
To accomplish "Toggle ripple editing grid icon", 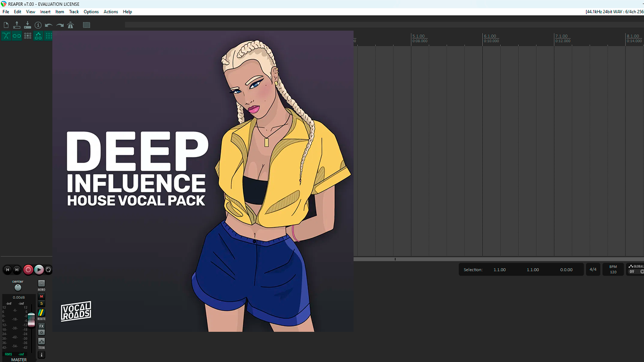I will (27, 36).
